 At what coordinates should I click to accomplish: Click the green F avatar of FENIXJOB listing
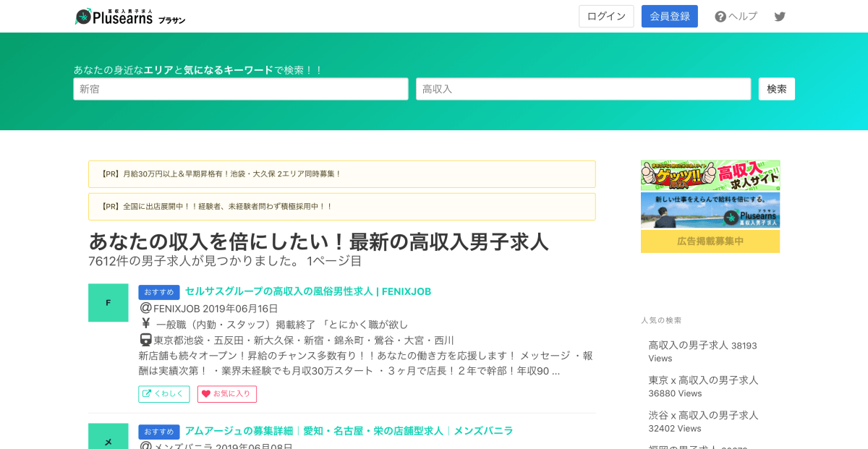coord(109,303)
